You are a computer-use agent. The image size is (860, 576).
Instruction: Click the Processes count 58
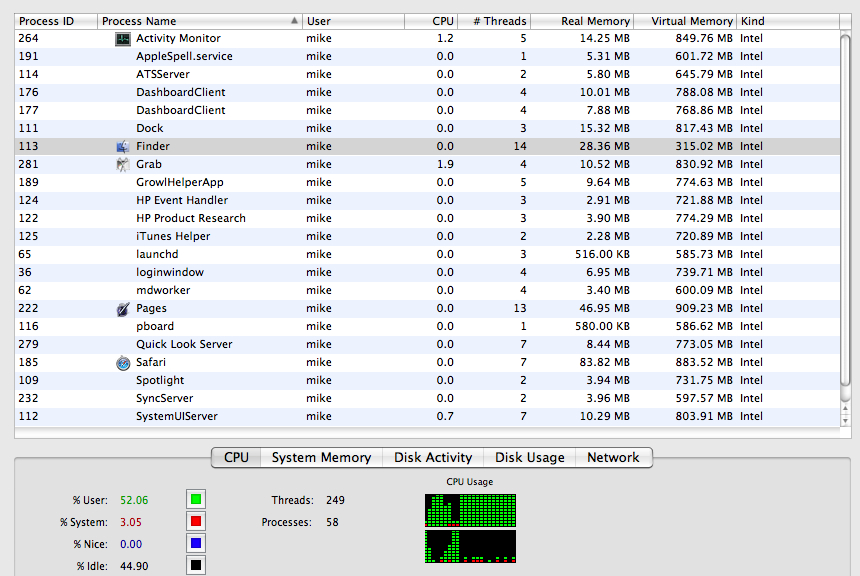pyautogui.click(x=332, y=522)
